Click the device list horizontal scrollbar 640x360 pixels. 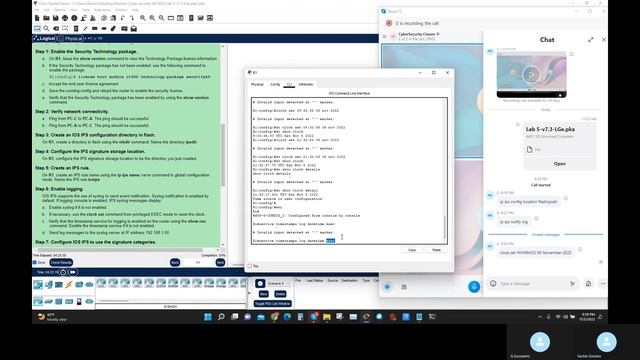tap(114, 301)
